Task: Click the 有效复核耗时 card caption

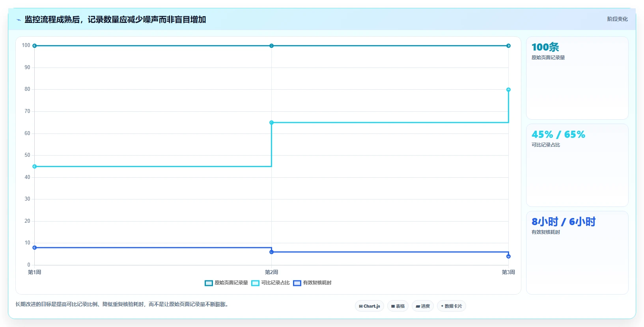Action: 545,232
